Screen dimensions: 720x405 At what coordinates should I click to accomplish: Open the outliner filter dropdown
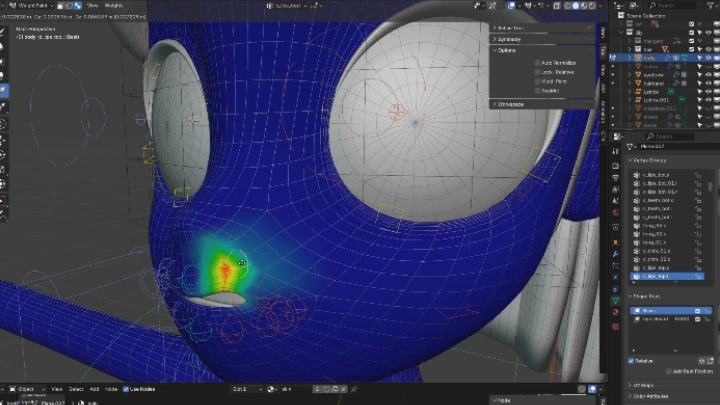(711, 6)
